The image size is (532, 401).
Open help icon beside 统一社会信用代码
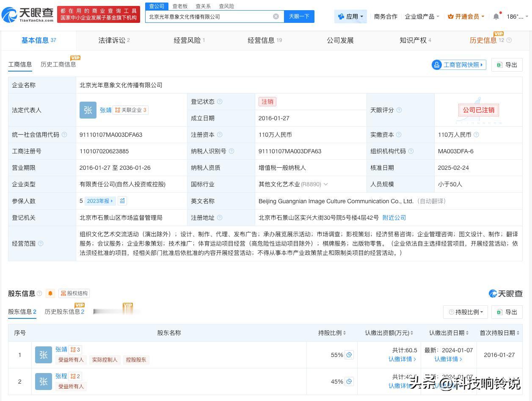(64, 135)
